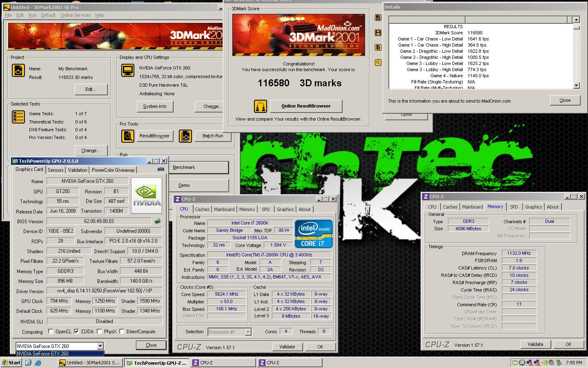
Task: Open the GPU selection dropdown in GPU-Z
Action: [x=100, y=346]
